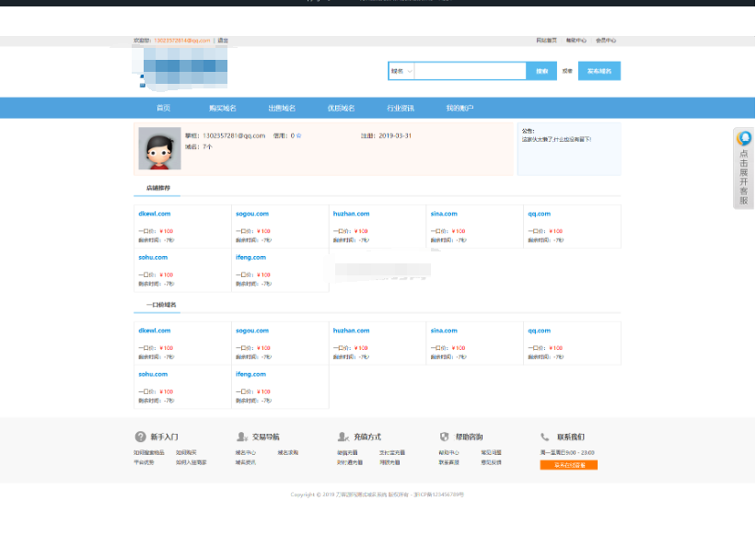Viewport: 756px width, 536px height.
Task: Click the customer service icon on right sidebar
Action: pyautogui.click(x=744, y=138)
